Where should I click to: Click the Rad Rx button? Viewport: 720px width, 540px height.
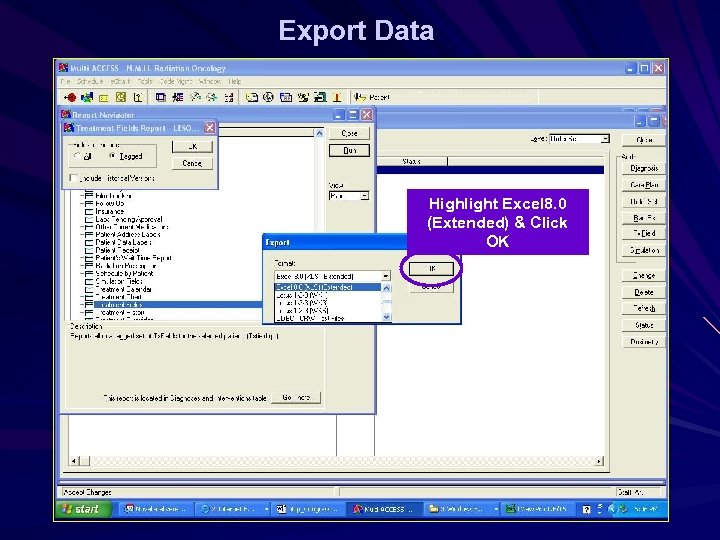click(x=644, y=218)
